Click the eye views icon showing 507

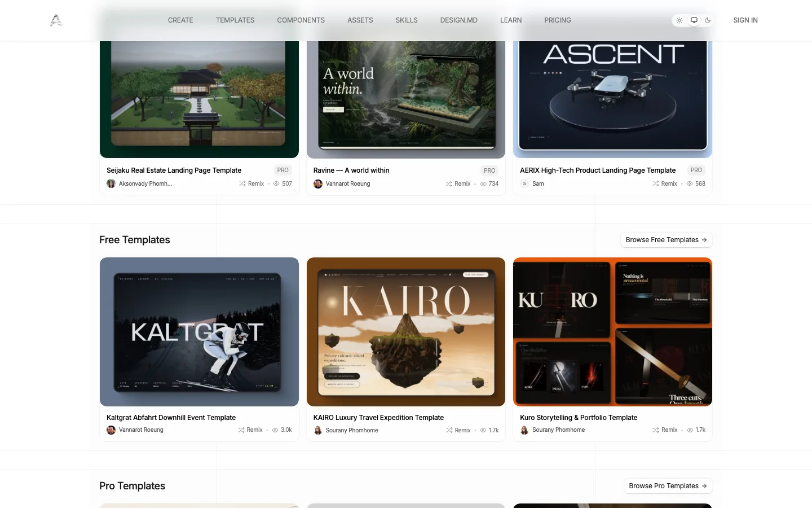[x=276, y=184]
